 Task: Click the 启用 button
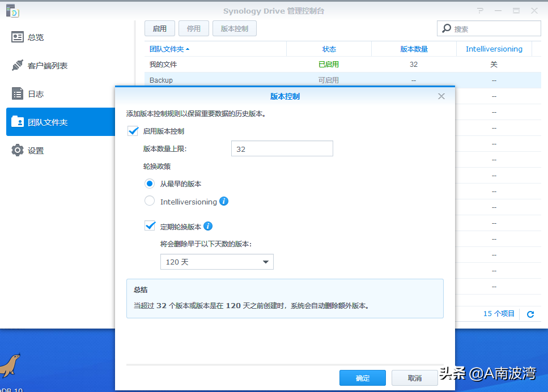(160, 28)
